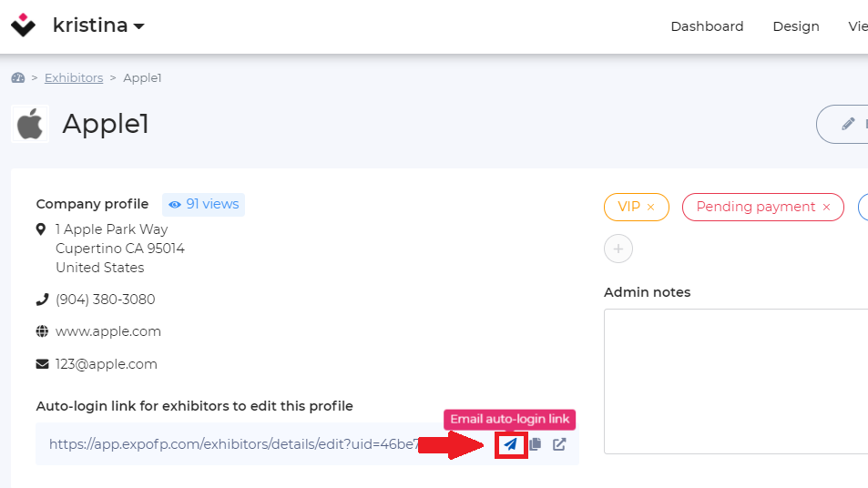The image size is (868, 488).
Task: Remove the Pending payment tag
Action: pos(826,207)
